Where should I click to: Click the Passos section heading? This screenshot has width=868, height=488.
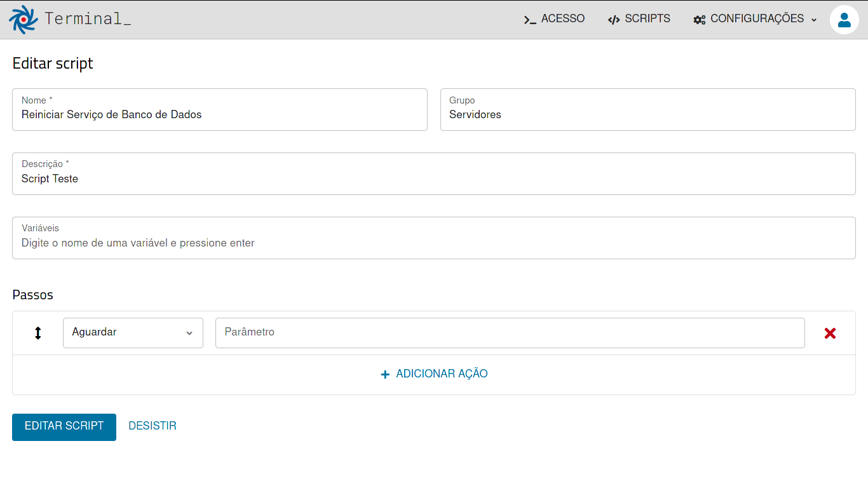point(33,295)
